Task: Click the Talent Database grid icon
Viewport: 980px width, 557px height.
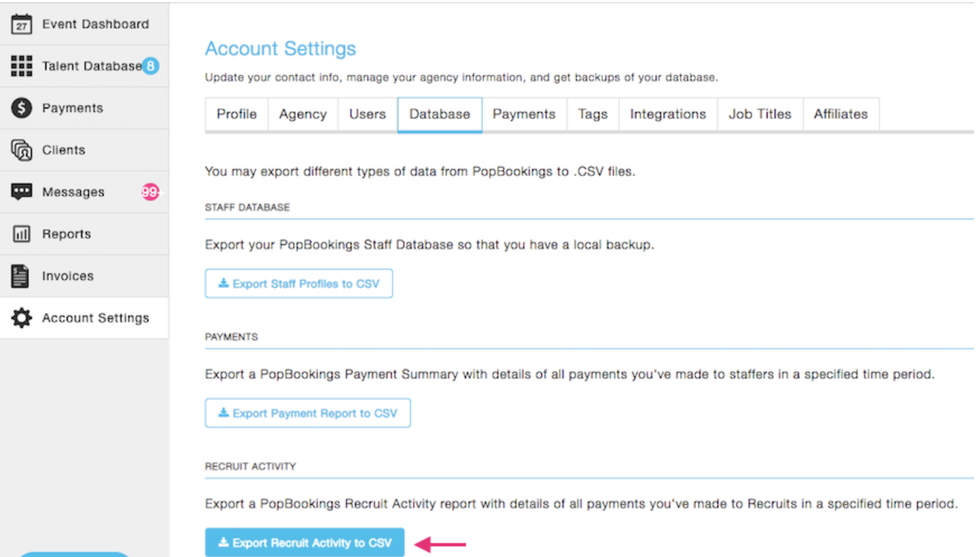Action: pyautogui.click(x=22, y=66)
